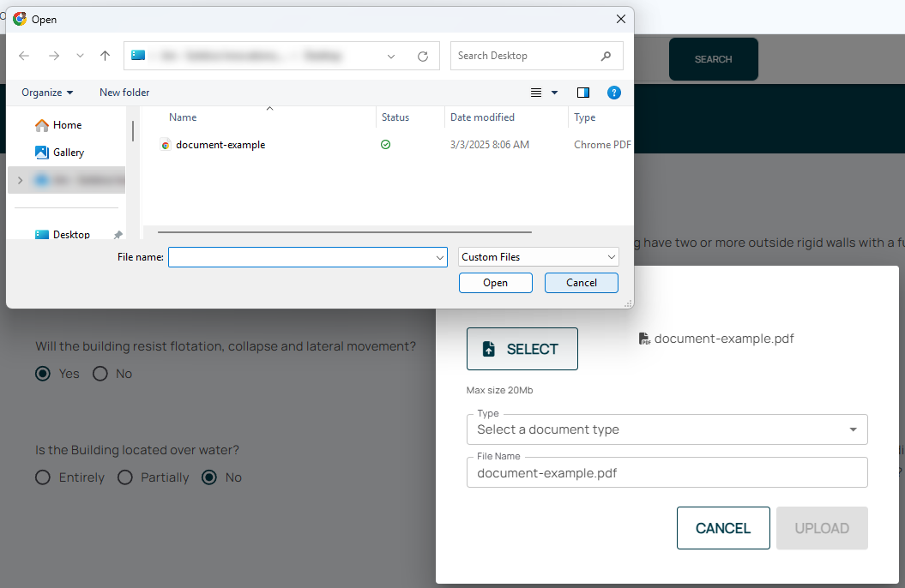Choose Entirely for building over water
Image resolution: width=905 pixels, height=588 pixels.
tap(43, 477)
